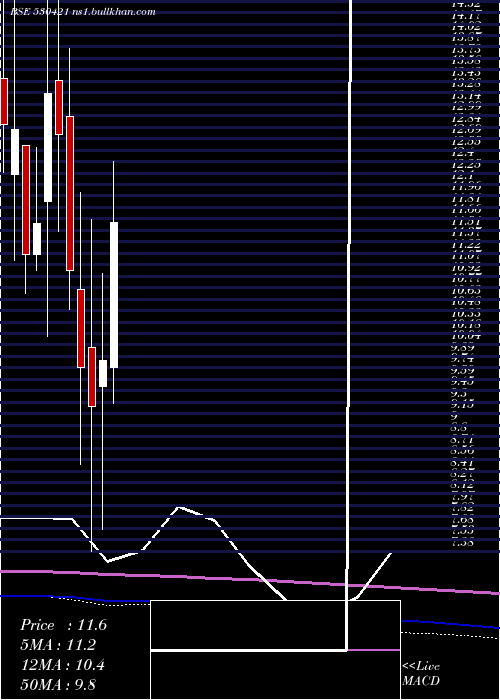Select the Price : 11.6 readout
The width and height of the screenshot is (500, 700).
63,625
